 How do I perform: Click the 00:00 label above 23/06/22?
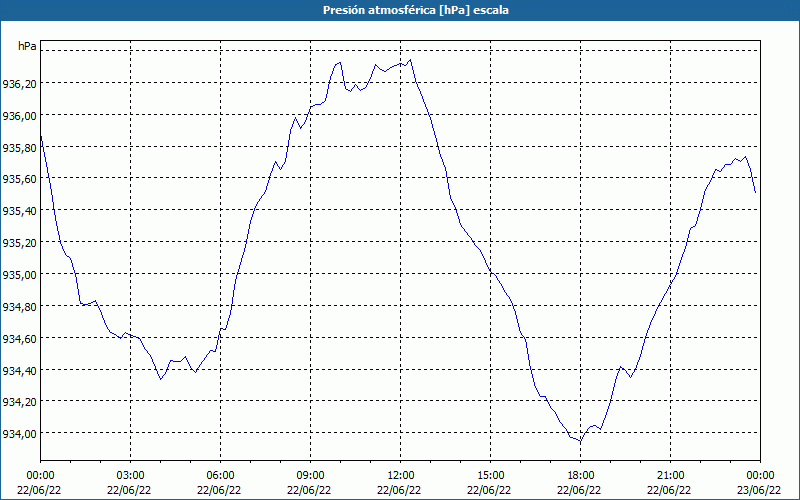click(760, 476)
